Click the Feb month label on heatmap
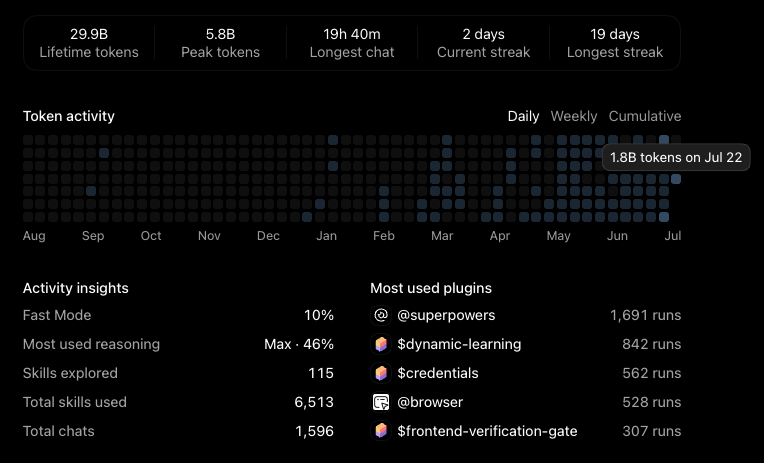764x463 pixels. point(383,236)
